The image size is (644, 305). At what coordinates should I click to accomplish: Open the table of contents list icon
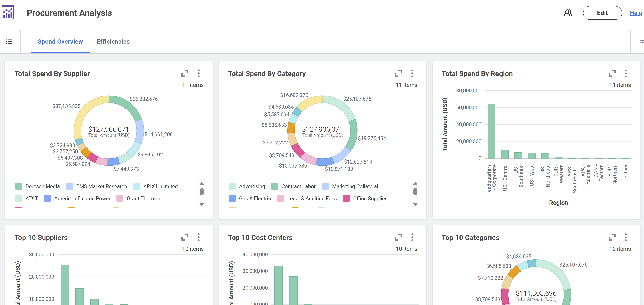point(9,42)
